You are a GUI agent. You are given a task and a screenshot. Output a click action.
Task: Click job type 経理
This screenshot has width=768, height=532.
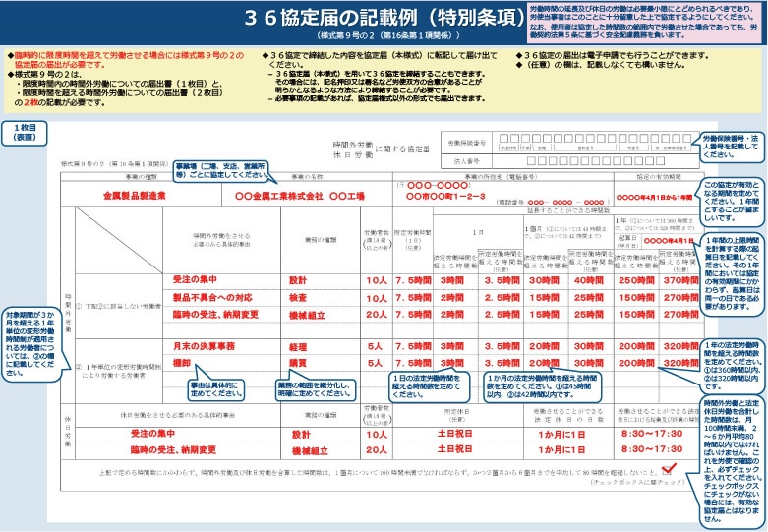point(297,347)
